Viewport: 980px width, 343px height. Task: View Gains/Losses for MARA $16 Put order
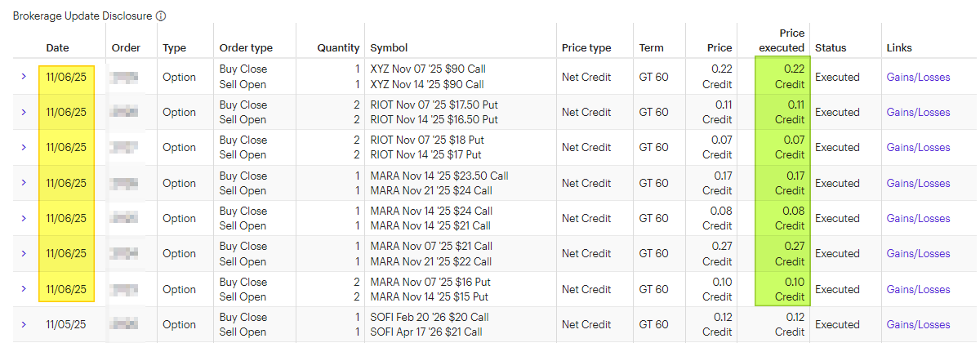(x=918, y=289)
